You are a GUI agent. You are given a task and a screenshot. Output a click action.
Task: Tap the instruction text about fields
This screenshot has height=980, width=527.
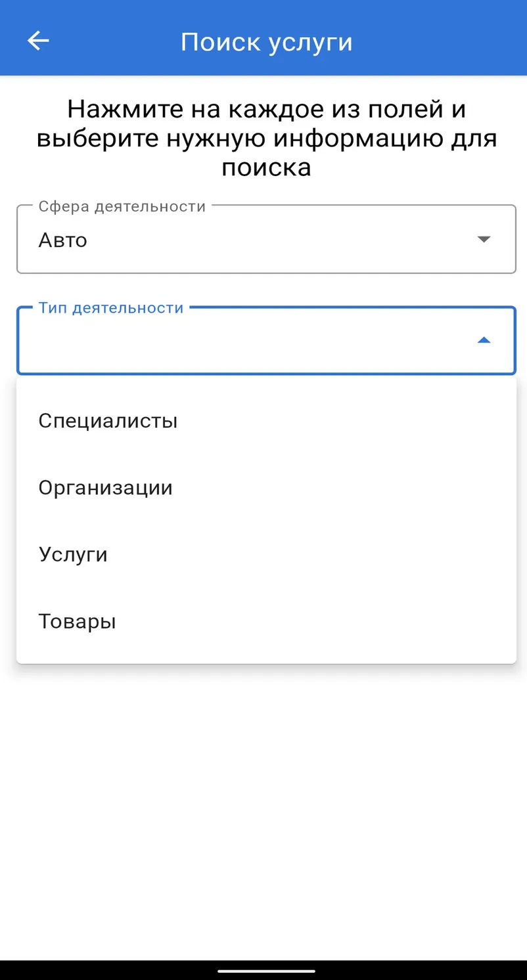click(266, 138)
